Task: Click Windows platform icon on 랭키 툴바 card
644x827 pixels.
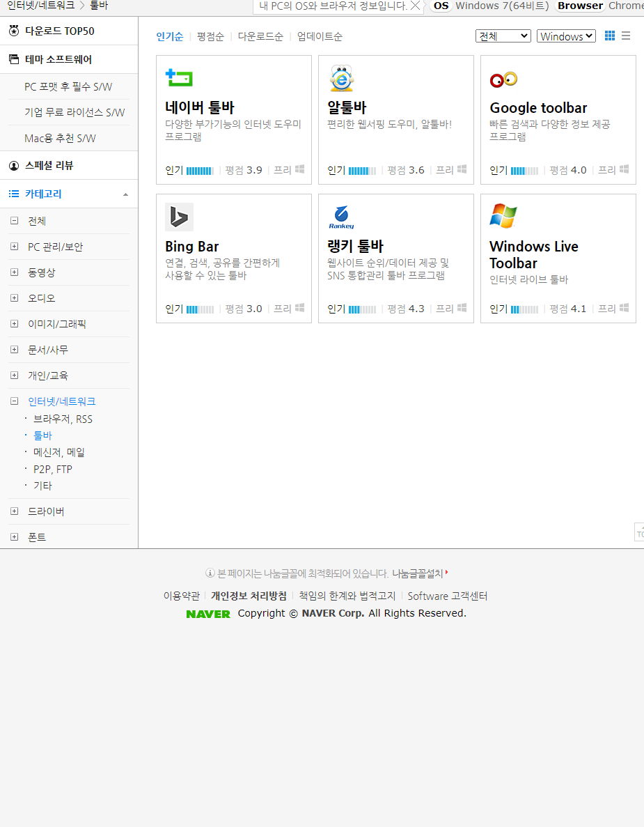Action: 462,308
